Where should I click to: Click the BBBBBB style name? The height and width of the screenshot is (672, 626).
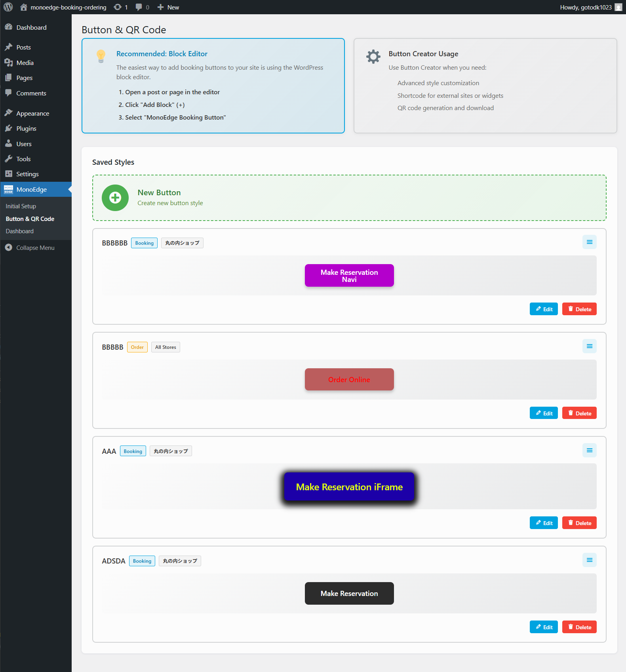[114, 243]
